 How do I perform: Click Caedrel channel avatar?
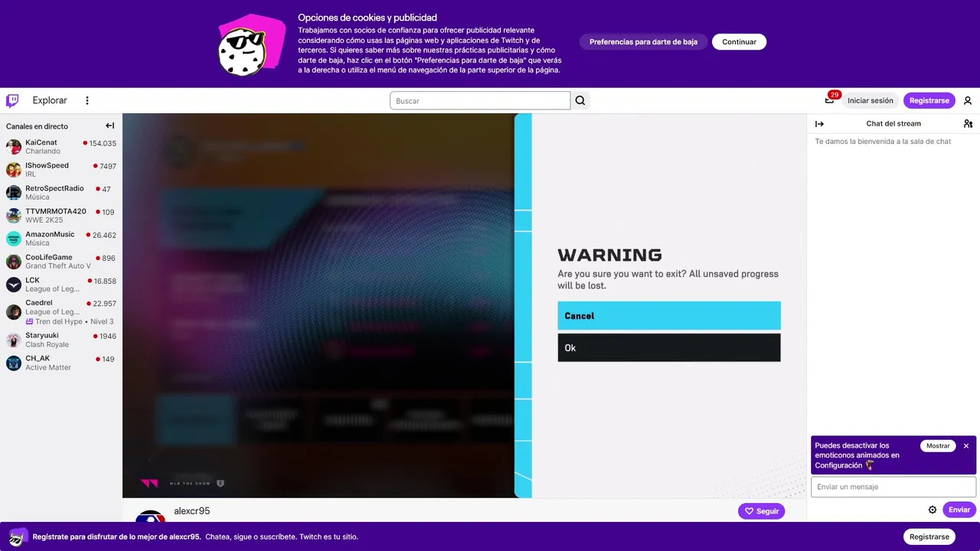[x=14, y=311]
